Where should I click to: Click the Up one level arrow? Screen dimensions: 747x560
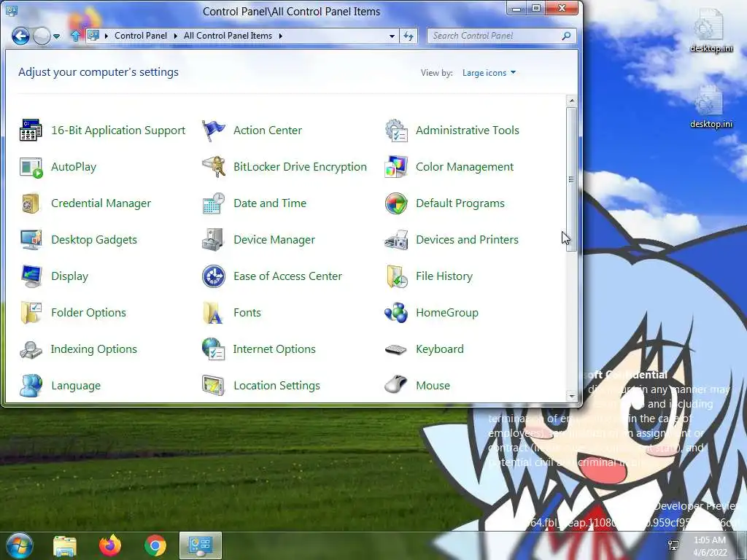75,36
